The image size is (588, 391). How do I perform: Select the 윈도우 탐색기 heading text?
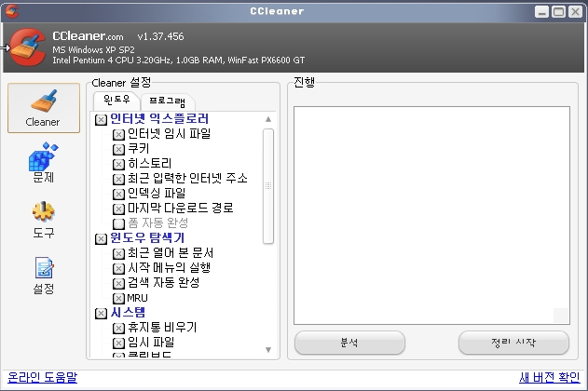point(147,237)
